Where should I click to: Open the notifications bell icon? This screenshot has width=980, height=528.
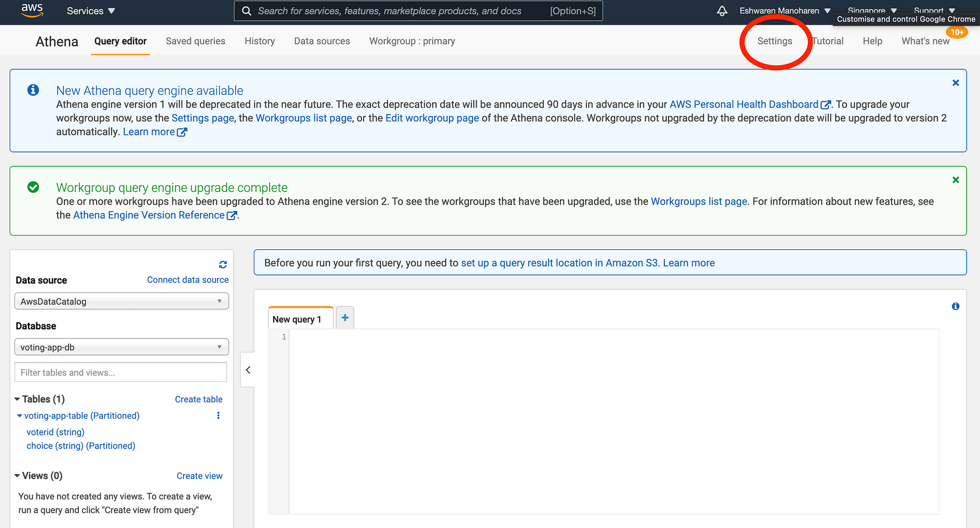pyautogui.click(x=722, y=11)
